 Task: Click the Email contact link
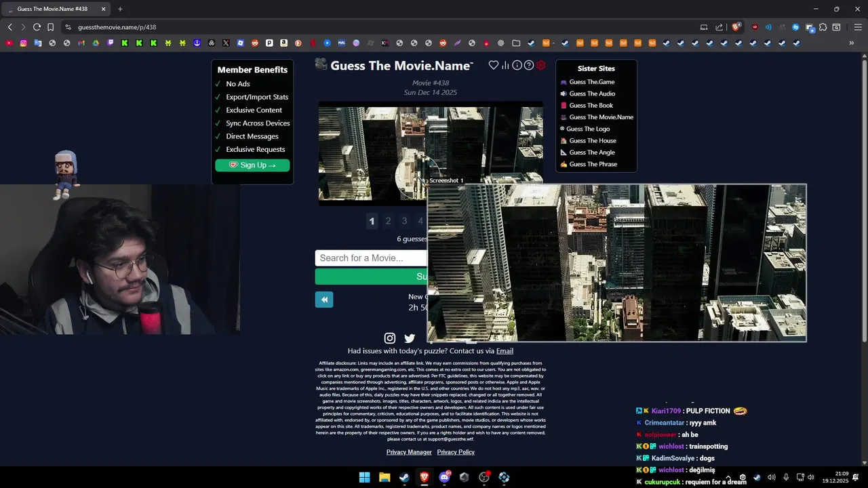coord(505,351)
